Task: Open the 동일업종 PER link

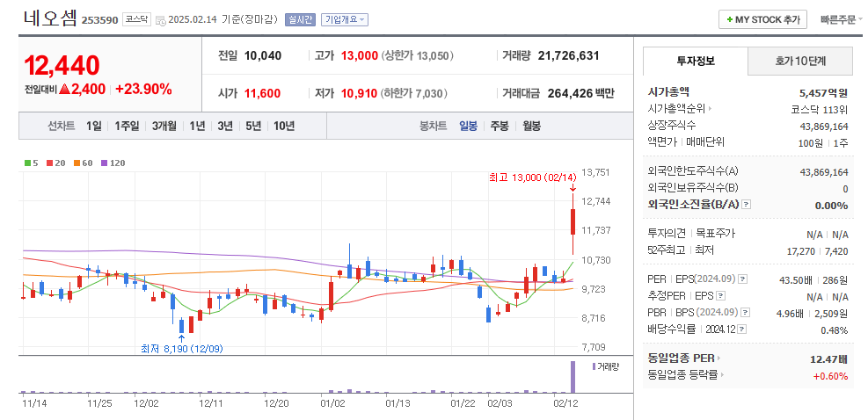Action: (684, 358)
